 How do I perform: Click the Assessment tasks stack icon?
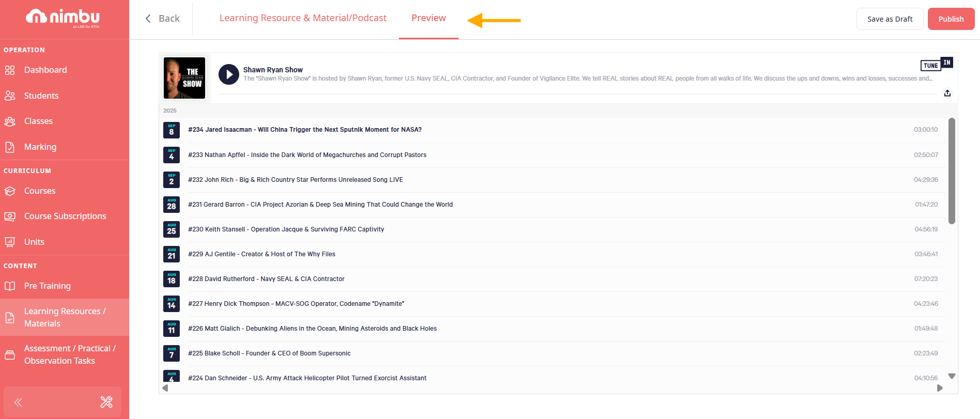(10, 355)
